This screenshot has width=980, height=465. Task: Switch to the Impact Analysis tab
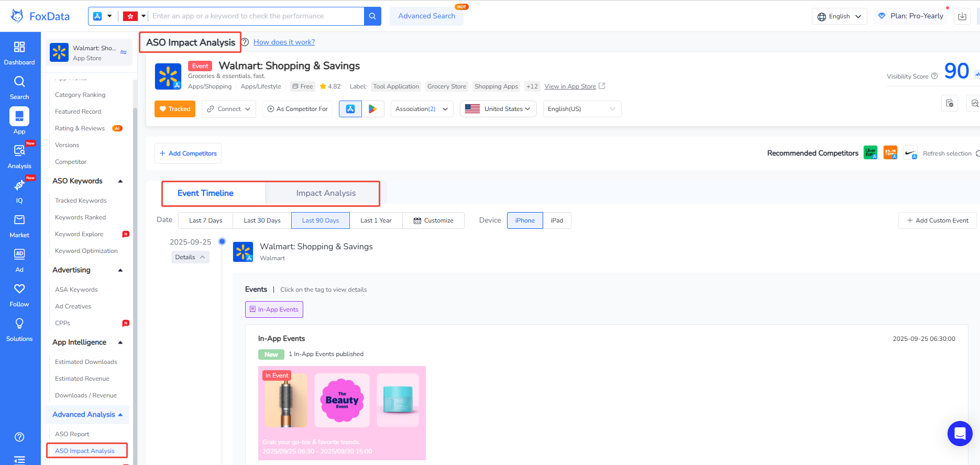326,193
